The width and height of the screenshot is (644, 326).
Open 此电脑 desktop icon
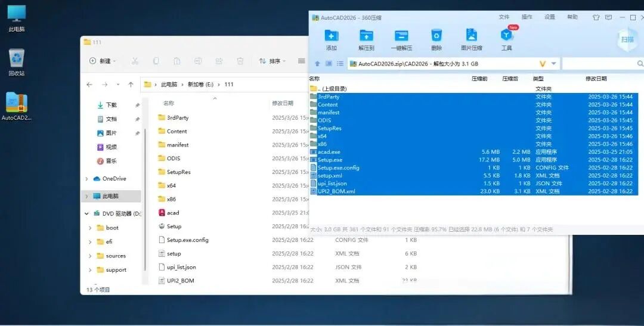[x=17, y=18]
